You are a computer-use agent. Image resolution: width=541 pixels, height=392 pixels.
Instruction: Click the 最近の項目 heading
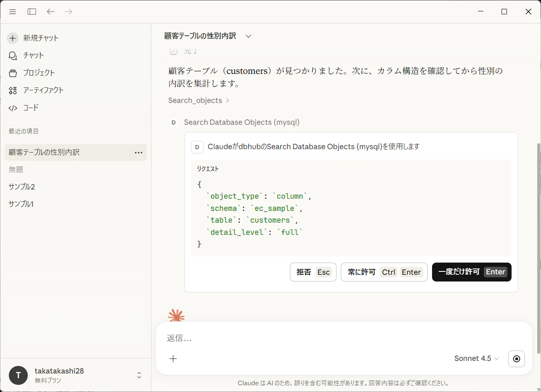(24, 132)
